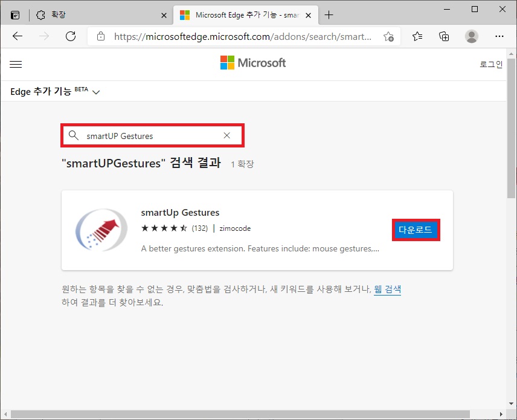The image size is (517, 420).
Task: Click the scroll left arrow
Action: pyautogui.click(x=5, y=414)
